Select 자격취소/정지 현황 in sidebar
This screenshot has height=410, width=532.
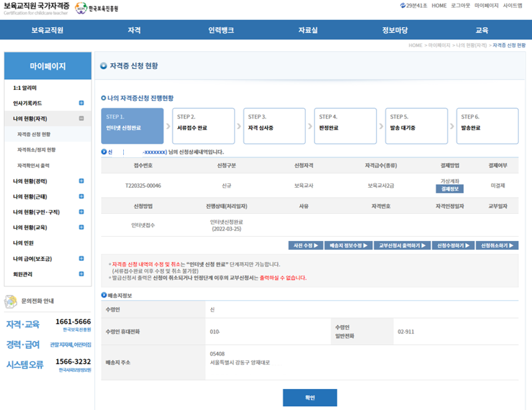tap(37, 150)
